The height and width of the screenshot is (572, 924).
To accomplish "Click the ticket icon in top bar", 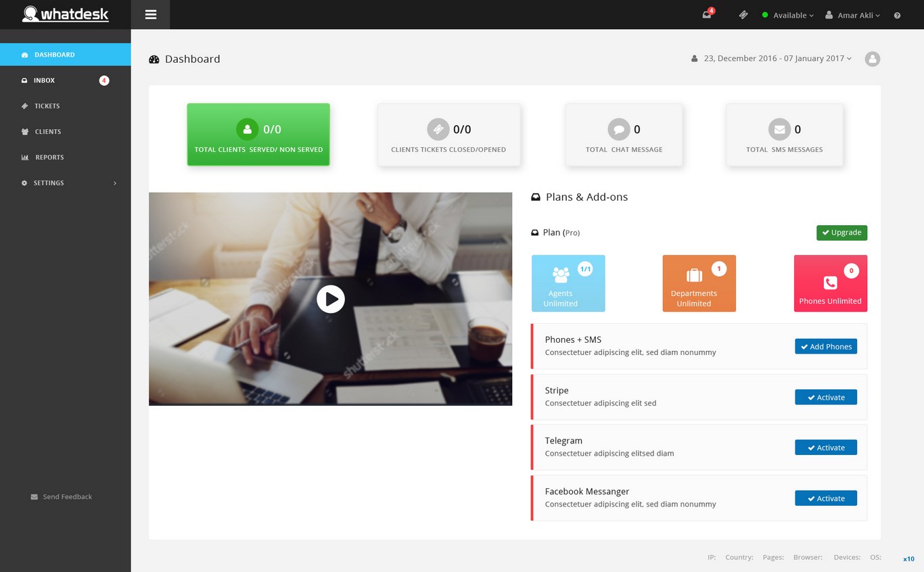I will click(743, 15).
